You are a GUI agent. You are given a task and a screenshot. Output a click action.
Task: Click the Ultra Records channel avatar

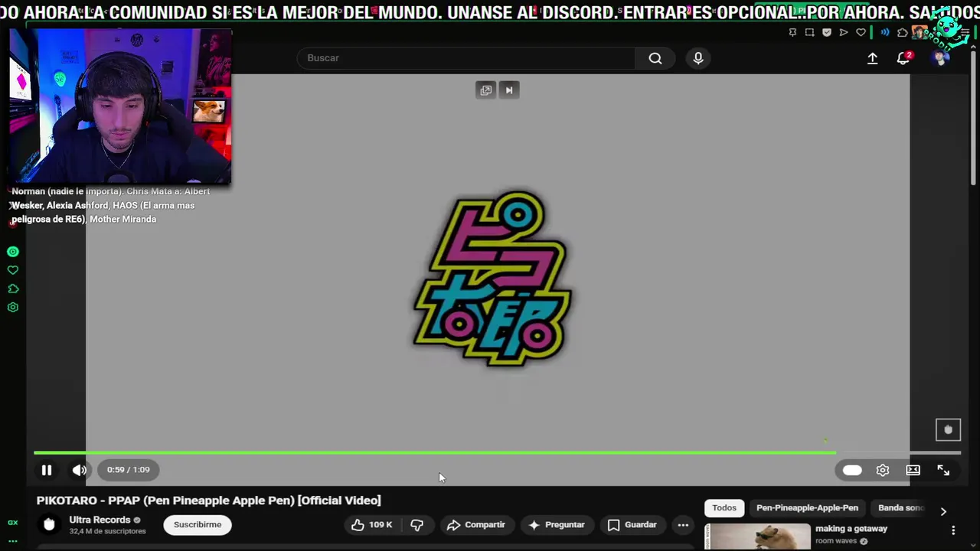[x=49, y=524]
